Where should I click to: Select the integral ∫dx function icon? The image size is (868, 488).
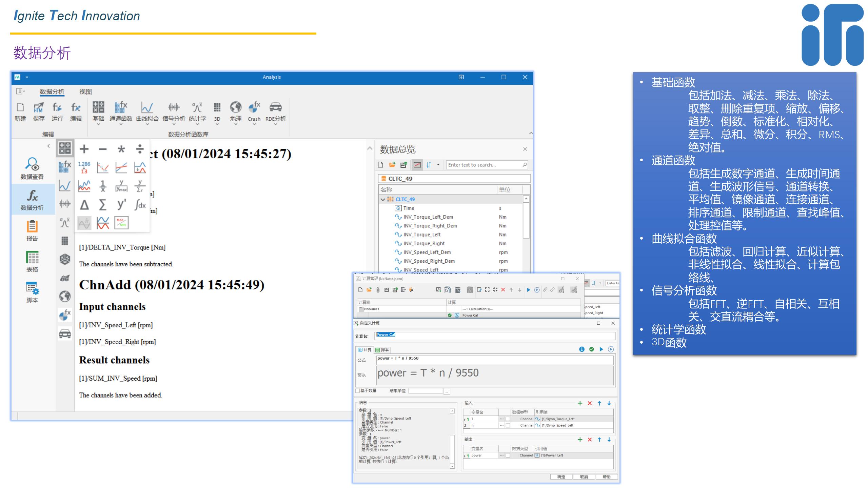click(140, 205)
